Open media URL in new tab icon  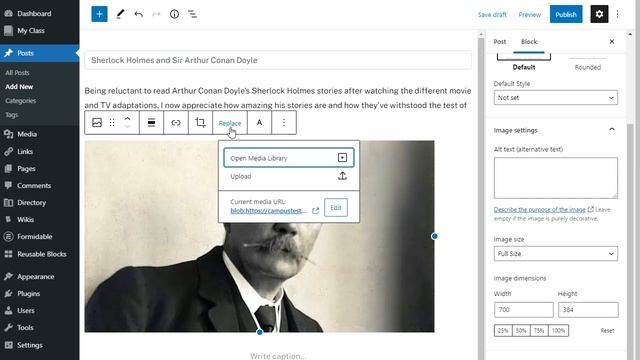[316, 211]
